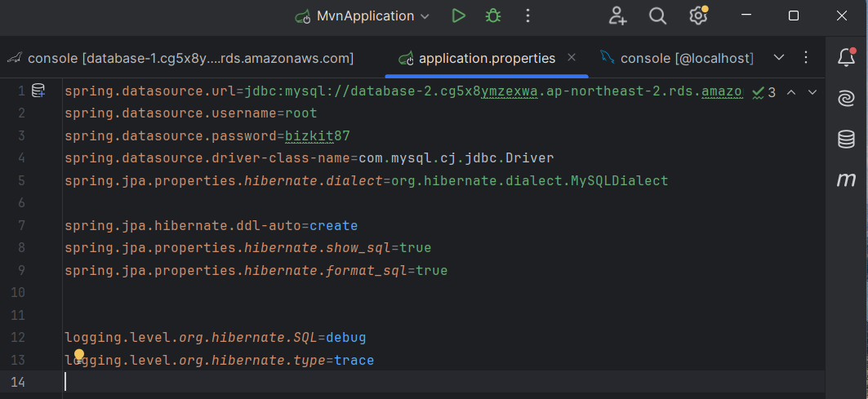Open Search Everywhere magnifier icon
The image size is (868, 399).
657,16
